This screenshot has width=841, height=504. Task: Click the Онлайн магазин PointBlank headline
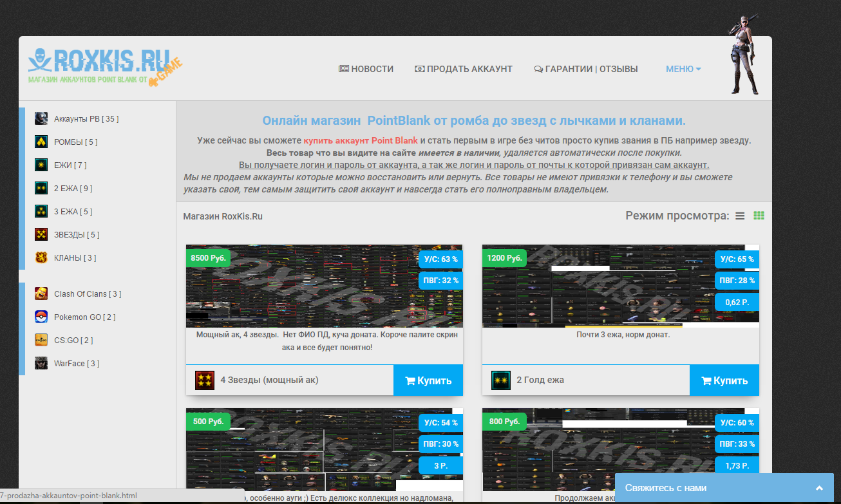click(x=474, y=121)
